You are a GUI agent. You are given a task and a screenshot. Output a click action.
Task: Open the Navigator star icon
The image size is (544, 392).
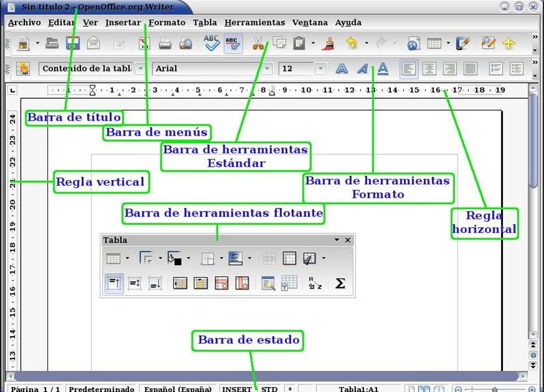click(509, 44)
